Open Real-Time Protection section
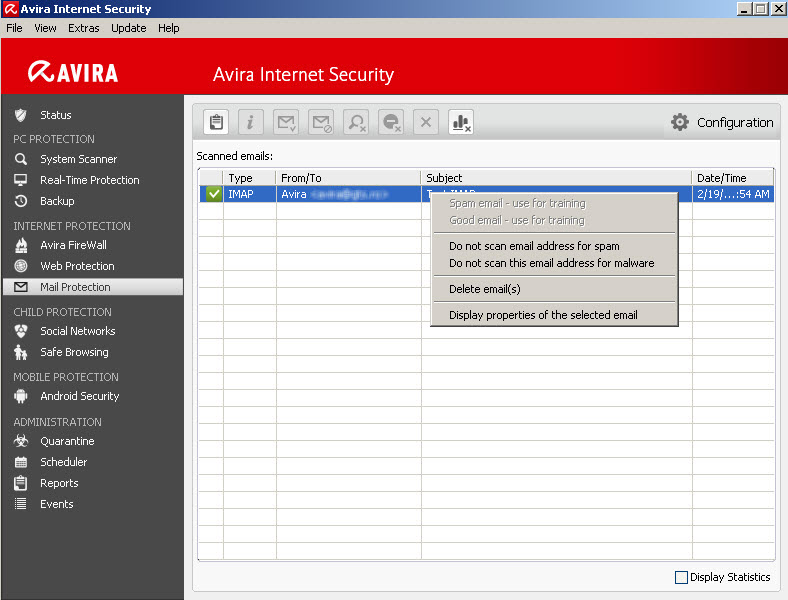 90,180
